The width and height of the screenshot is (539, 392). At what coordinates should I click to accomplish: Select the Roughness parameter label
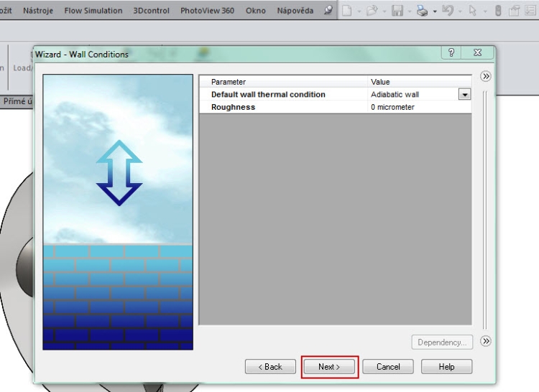tap(233, 107)
